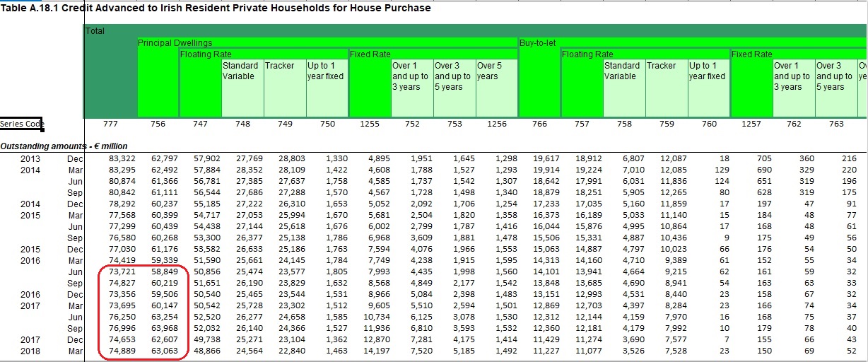Click series code 747
Screen dimensions: 868x362
pos(200,124)
